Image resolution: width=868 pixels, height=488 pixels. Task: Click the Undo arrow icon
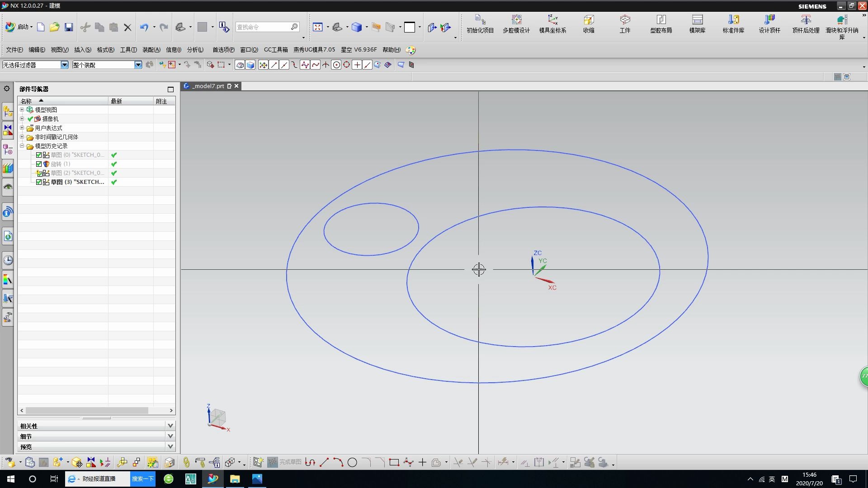click(x=144, y=27)
